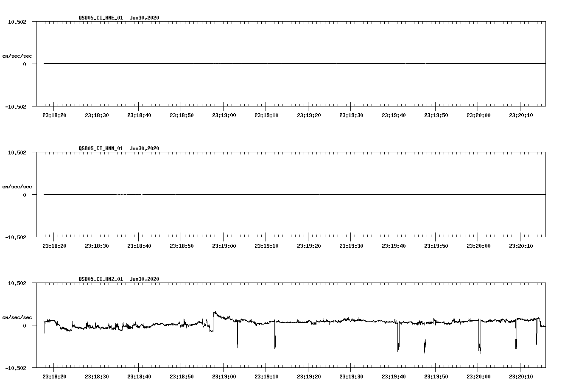Click 23:18:50 time label under HNZ plot
This screenshot has width=576, height=392.
click(182, 377)
